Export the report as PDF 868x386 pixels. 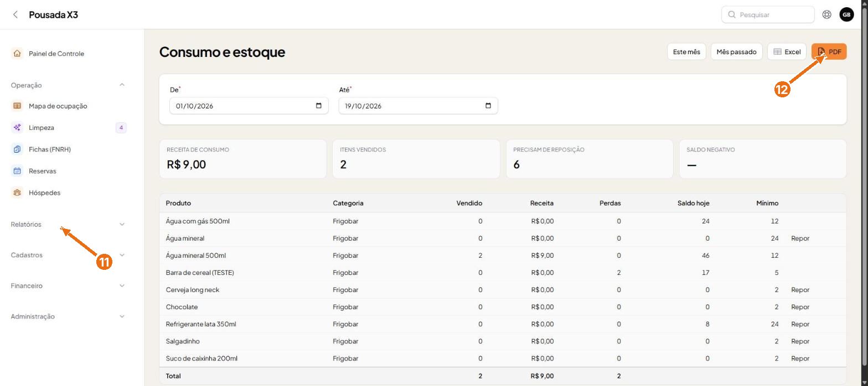[x=829, y=51]
